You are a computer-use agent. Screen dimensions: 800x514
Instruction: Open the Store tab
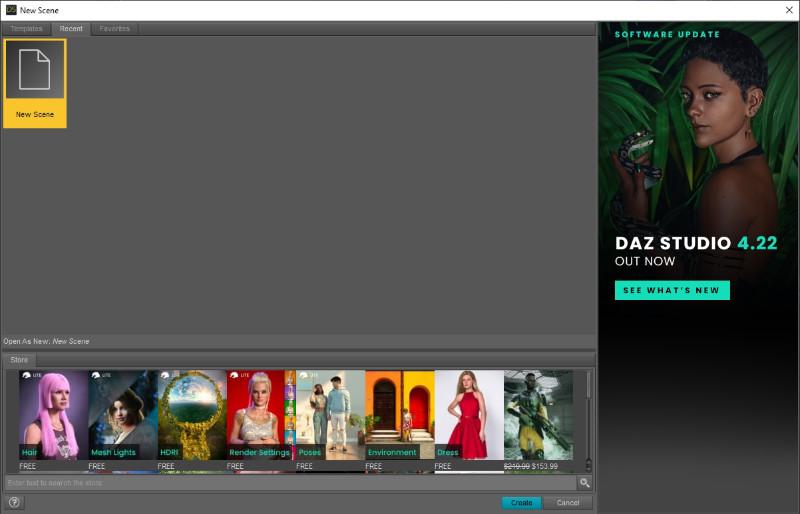point(19,360)
